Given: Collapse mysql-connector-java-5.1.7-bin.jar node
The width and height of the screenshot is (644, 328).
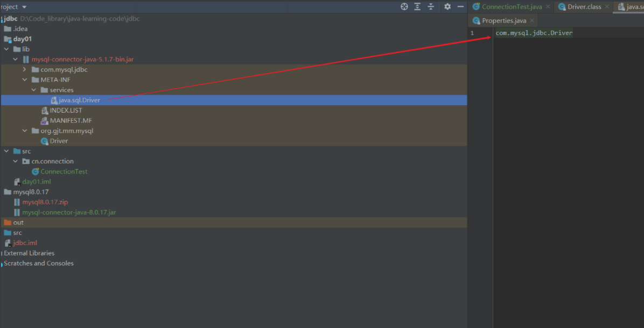Looking at the screenshot, I should coord(15,59).
